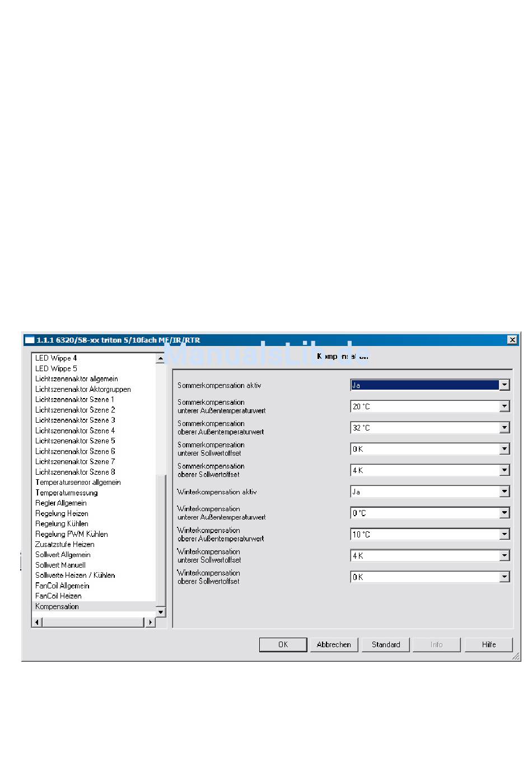This screenshot has height=767, width=532.
Task: Select LED Wippe 5 in the list
Action: point(56,368)
